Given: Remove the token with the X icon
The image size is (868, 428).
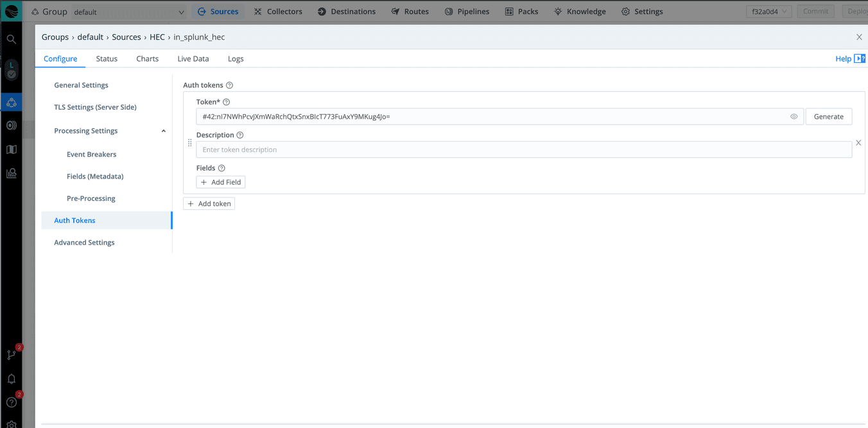Looking at the screenshot, I should click(858, 143).
